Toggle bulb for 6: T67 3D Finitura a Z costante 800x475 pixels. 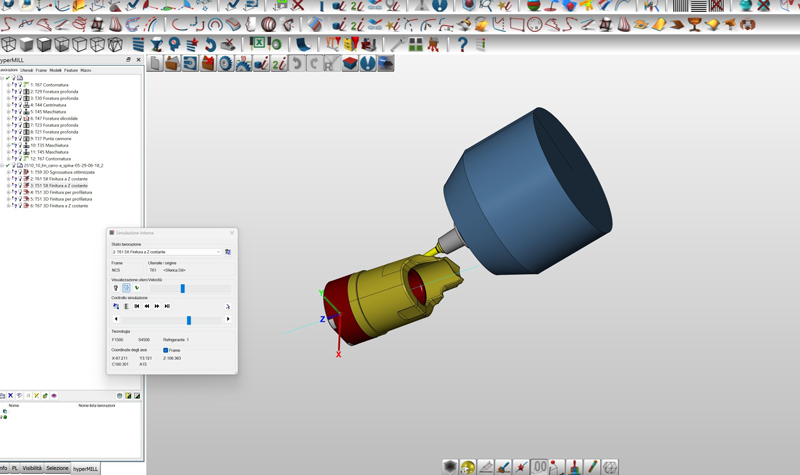20,206
